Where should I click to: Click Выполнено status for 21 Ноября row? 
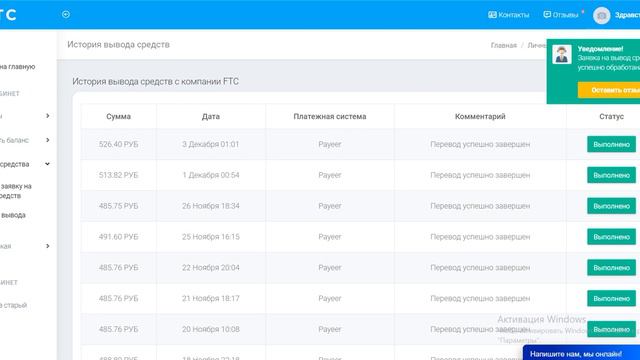coord(611,298)
